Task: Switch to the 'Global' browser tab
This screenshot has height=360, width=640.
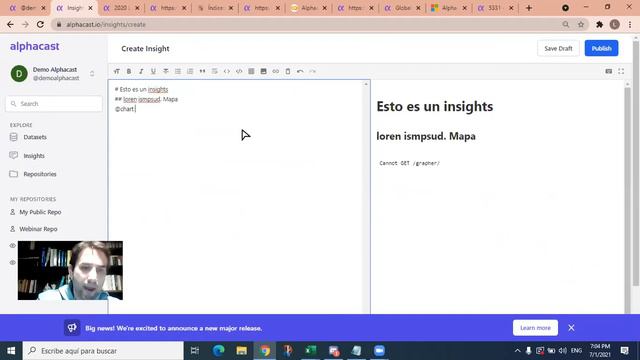Action: pyautogui.click(x=402, y=8)
